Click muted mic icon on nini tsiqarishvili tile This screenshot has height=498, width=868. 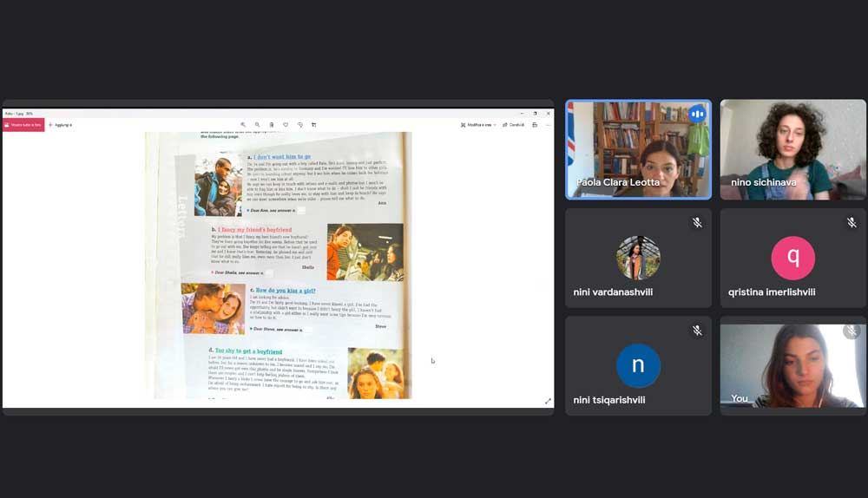697,331
